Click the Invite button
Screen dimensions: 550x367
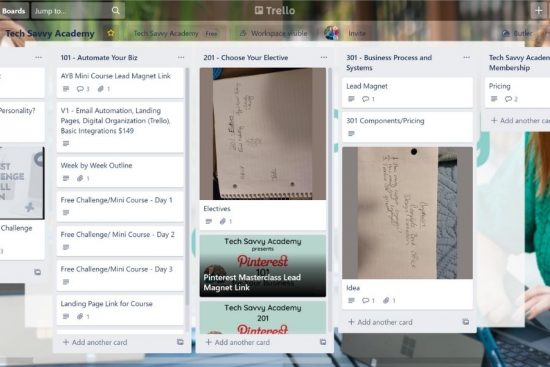357,33
